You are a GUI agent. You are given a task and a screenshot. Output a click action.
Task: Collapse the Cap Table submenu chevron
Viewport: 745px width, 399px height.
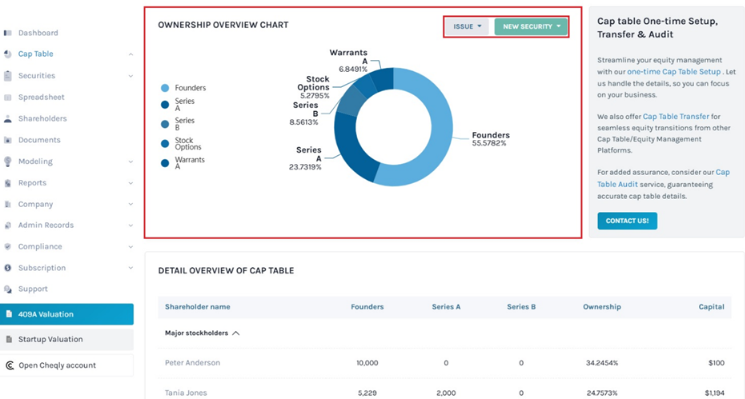(x=131, y=54)
